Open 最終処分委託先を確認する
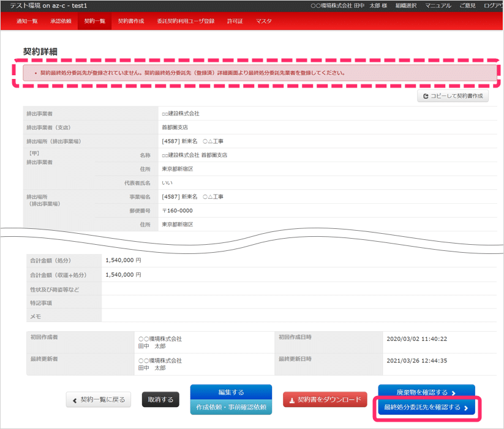The height and width of the screenshot is (429, 504). [x=426, y=408]
